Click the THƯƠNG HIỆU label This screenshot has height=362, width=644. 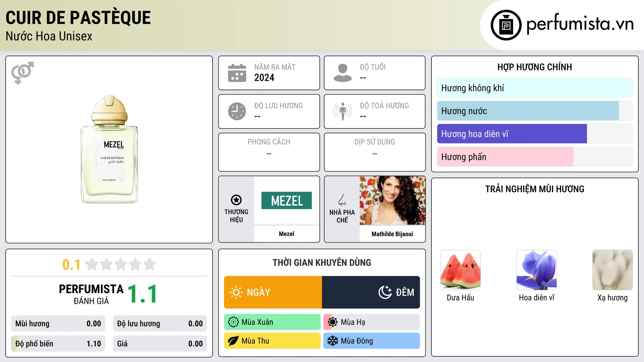(x=236, y=216)
